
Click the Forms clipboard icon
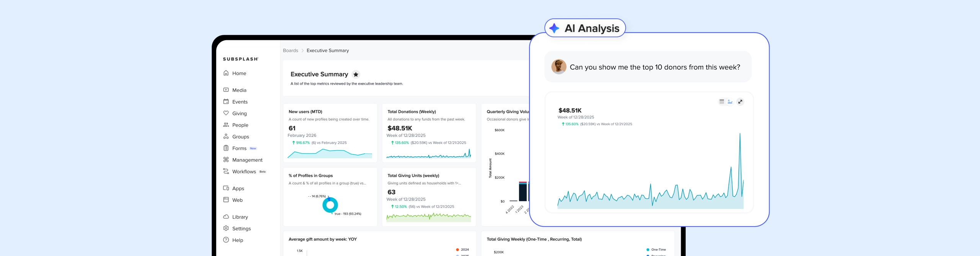pos(226,148)
